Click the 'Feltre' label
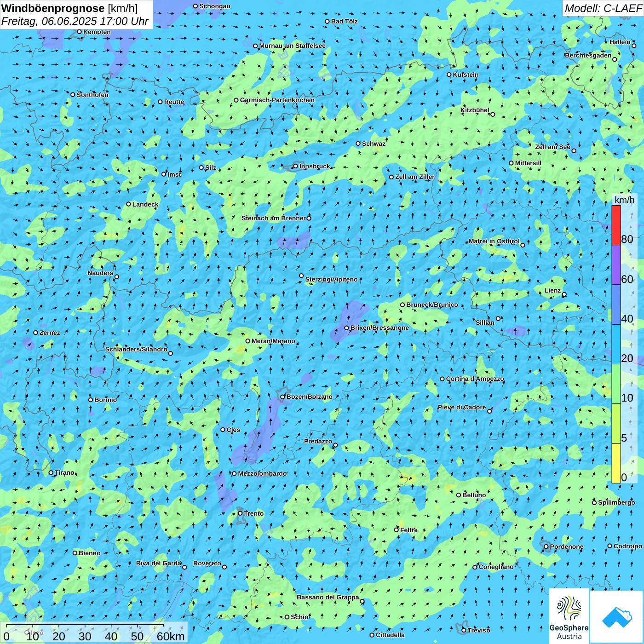Screen dimensions: 644x644 [408, 530]
